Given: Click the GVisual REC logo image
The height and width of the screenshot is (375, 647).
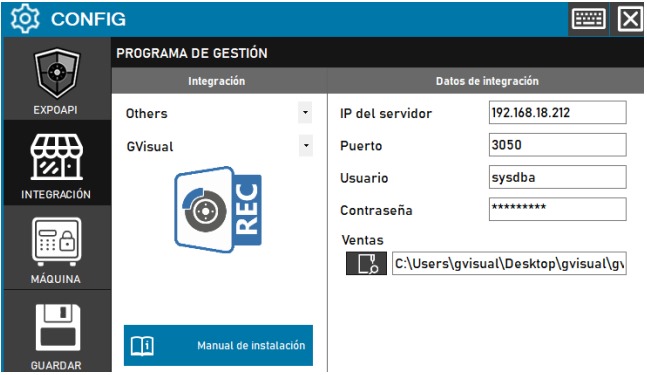Looking at the screenshot, I should point(218,209).
